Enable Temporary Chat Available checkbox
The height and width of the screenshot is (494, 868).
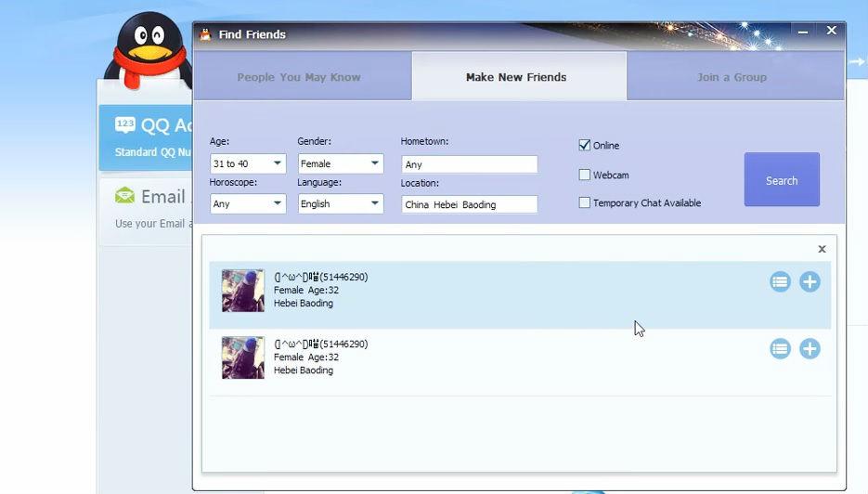pos(585,202)
